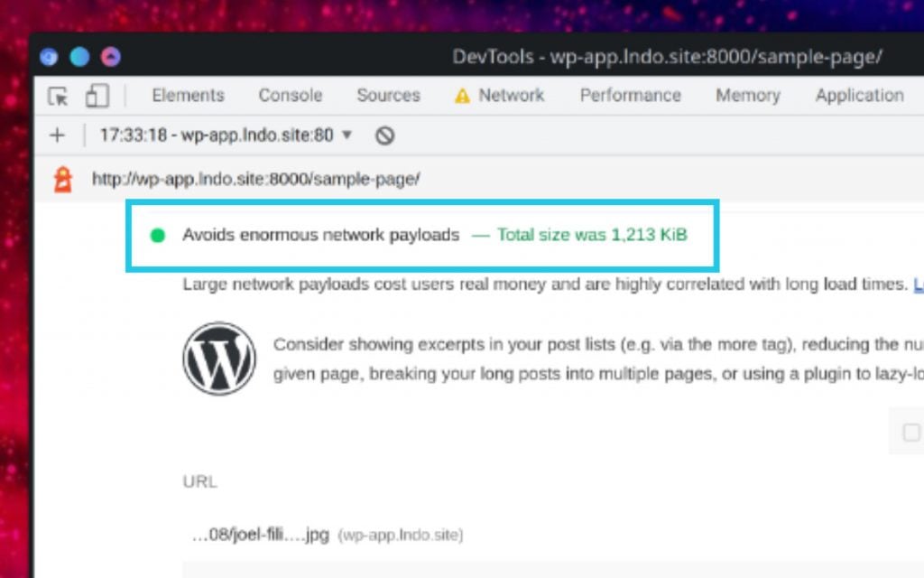This screenshot has height=578, width=924.
Task: Follow the link after 'long load times'
Action: click(x=918, y=284)
